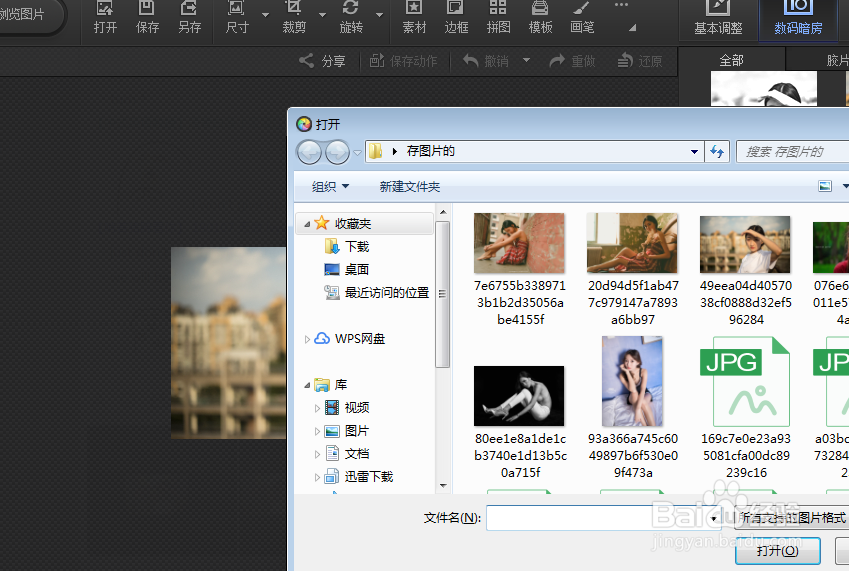This screenshot has width=849, height=571.
Task: Click the 打开(O) button in dialog
Action: pos(778,551)
